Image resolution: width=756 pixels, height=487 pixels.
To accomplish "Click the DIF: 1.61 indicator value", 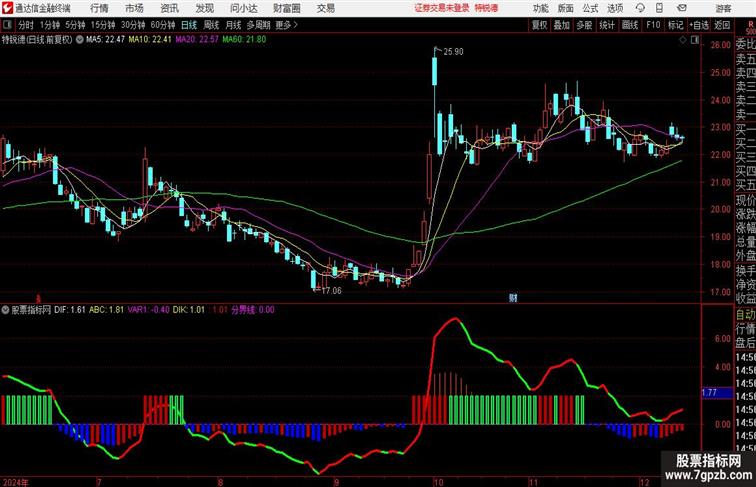I will coord(70,310).
